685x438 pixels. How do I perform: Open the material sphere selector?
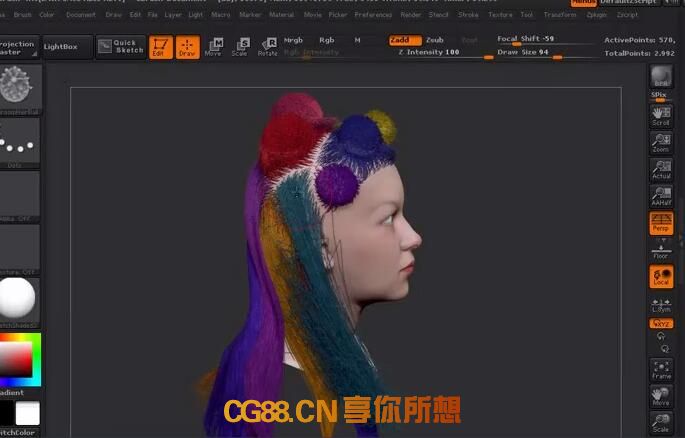pyautogui.click(x=20, y=302)
